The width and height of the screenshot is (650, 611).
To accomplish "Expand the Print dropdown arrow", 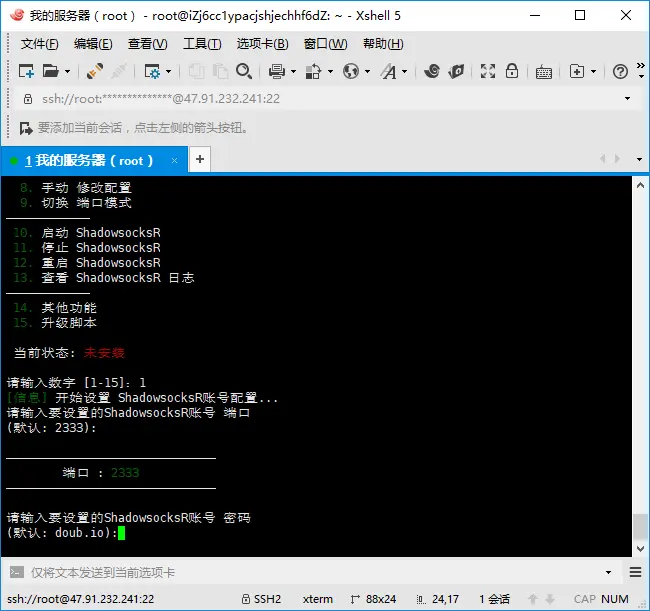I will pos(293,72).
